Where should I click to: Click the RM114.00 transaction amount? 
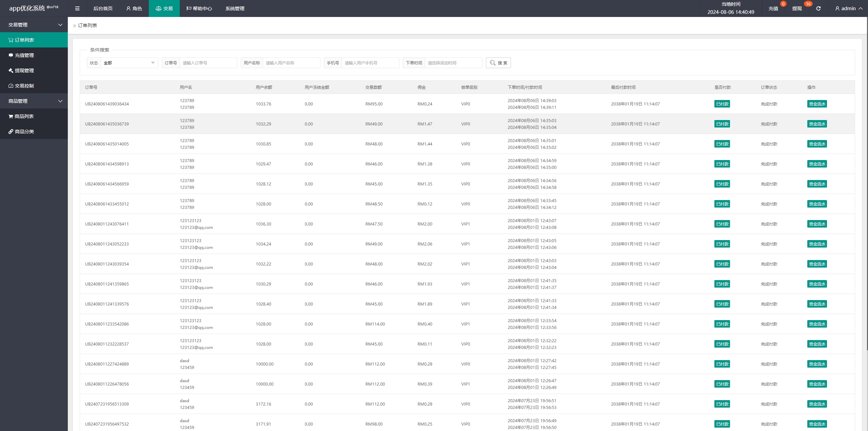tap(375, 324)
